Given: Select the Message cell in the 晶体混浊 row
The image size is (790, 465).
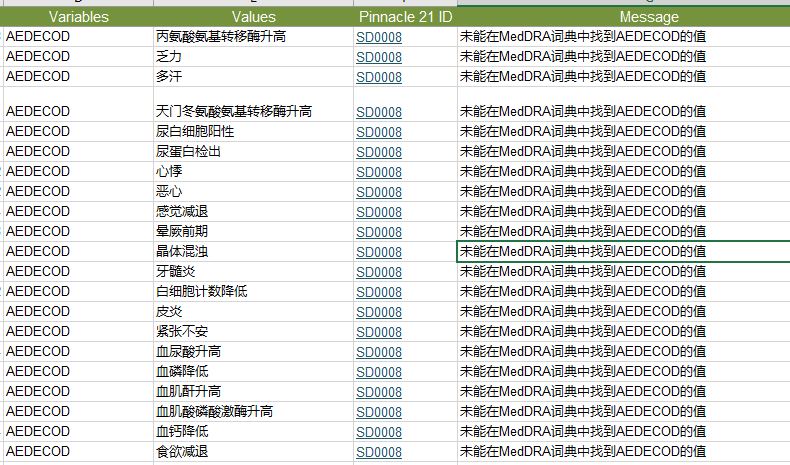Looking at the screenshot, I should coord(623,251).
